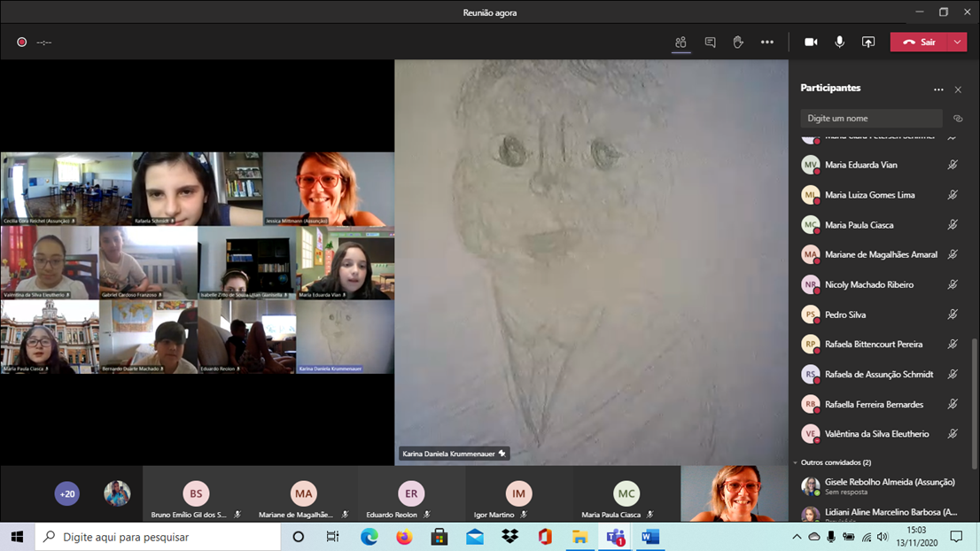
Task: Click mic icon beside Pedro Silva
Action: pos(952,314)
